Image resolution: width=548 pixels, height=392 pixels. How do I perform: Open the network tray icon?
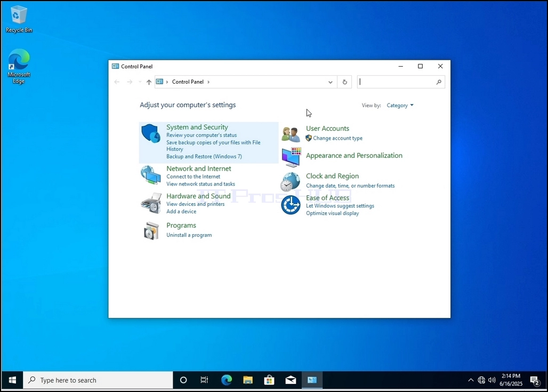(x=481, y=380)
